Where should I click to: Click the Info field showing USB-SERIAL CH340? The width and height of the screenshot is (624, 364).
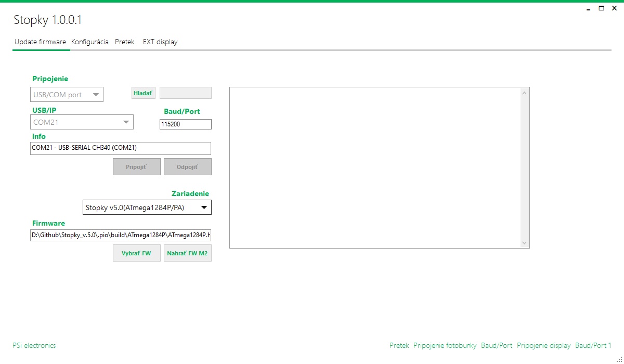tap(121, 148)
